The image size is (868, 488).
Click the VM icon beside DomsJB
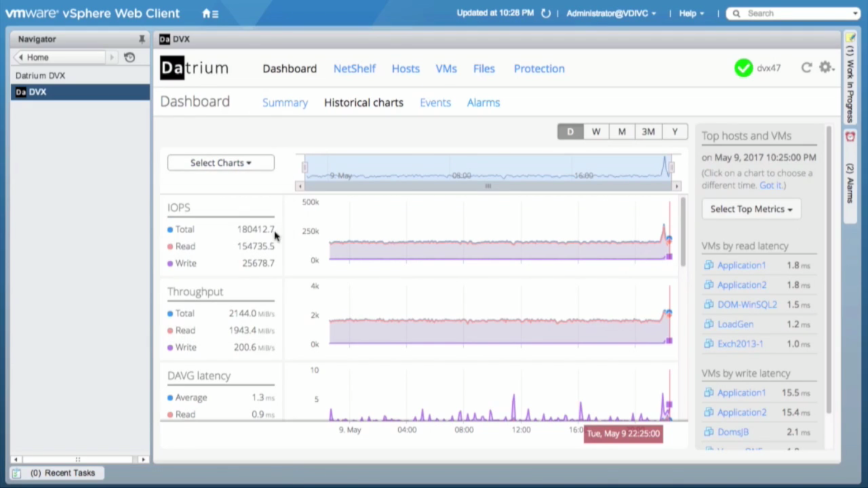(708, 432)
